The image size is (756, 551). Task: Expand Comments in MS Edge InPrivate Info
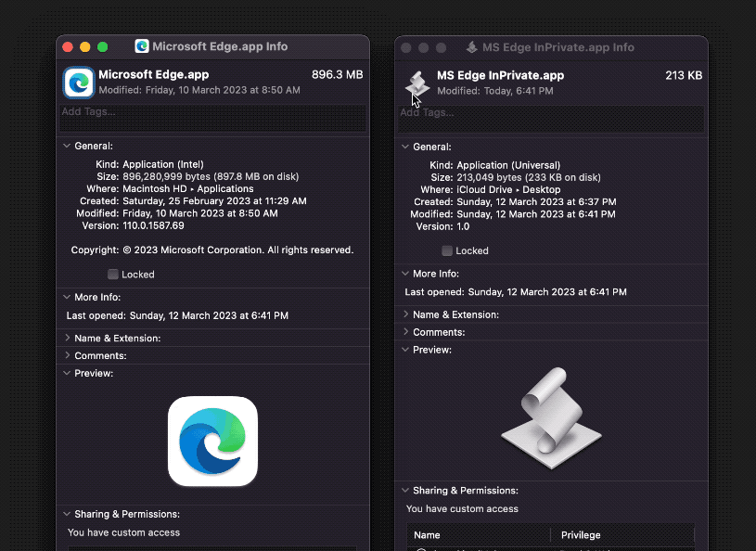[x=405, y=332]
